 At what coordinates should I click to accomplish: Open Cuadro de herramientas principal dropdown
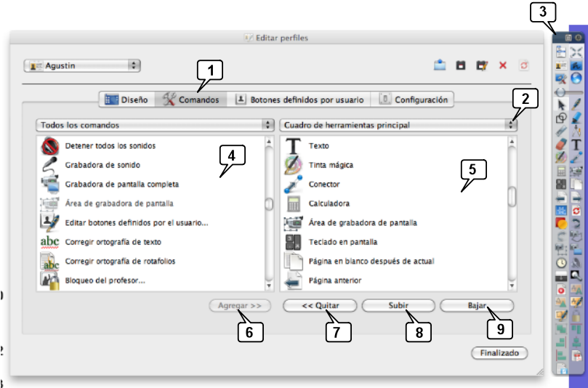click(398, 125)
